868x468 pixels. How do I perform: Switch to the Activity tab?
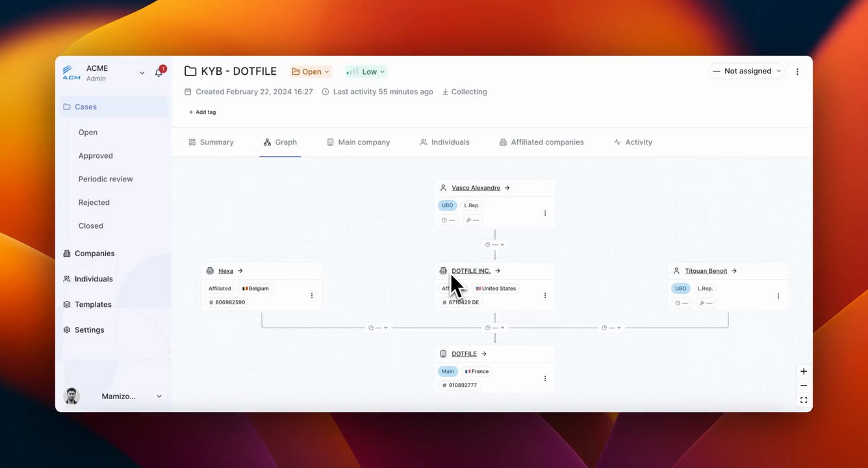pos(633,142)
